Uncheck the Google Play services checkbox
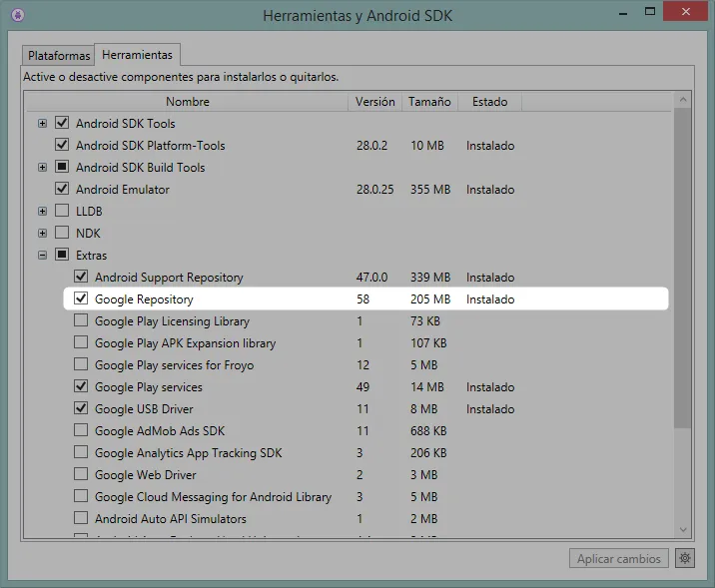The image size is (715, 588). click(x=81, y=386)
